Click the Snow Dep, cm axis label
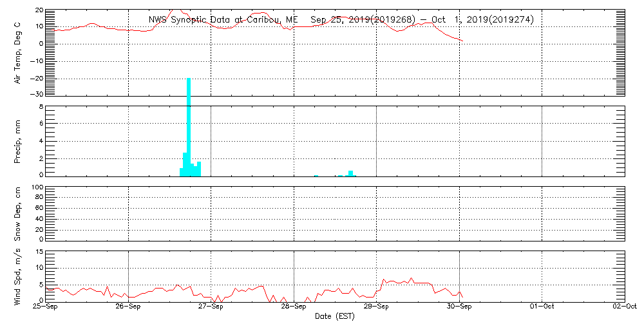Screen dimensions: 644x322 click(x=19, y=213)
